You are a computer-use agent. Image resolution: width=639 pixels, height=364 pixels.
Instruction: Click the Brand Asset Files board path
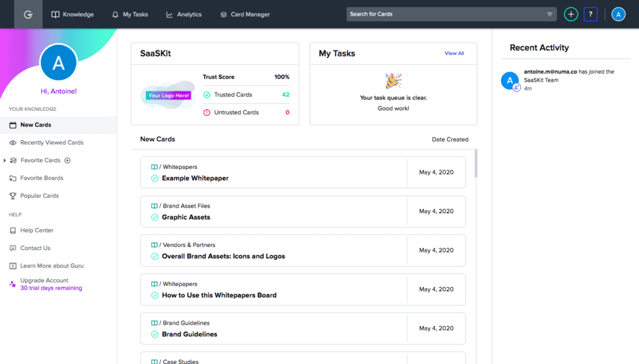pos(186,206)
